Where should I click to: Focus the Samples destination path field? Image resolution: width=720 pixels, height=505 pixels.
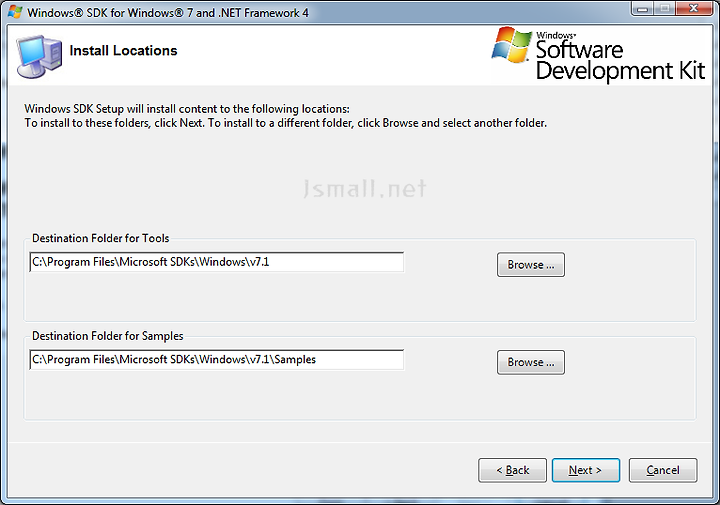(x=217, y=359)
